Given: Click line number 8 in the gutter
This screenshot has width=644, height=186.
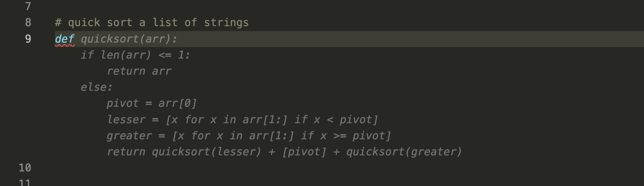Looking at the screenshot, I should click(28, 22).
